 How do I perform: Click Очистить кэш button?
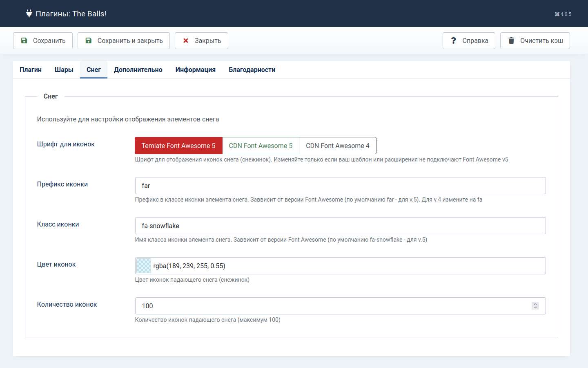point(535,40)
